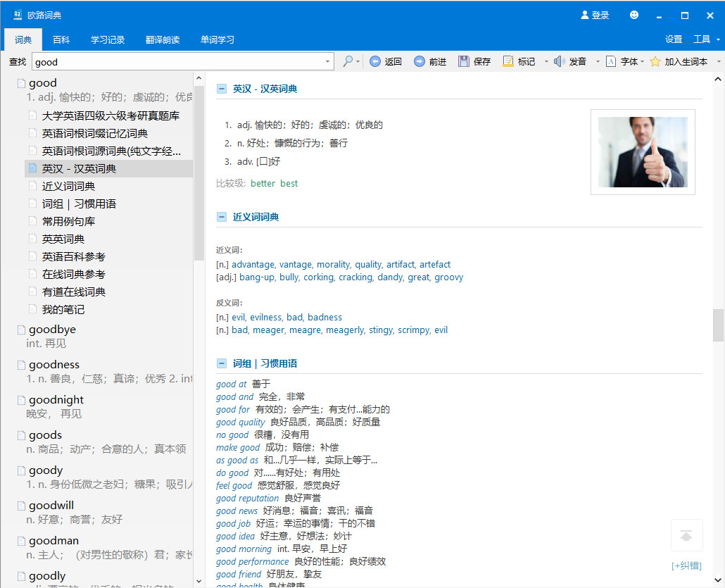Collapse the 近义词词典 section
Image resolution: width=725 pixels, height=588 pixels.
pyautogui.click(x=222, y=216)
